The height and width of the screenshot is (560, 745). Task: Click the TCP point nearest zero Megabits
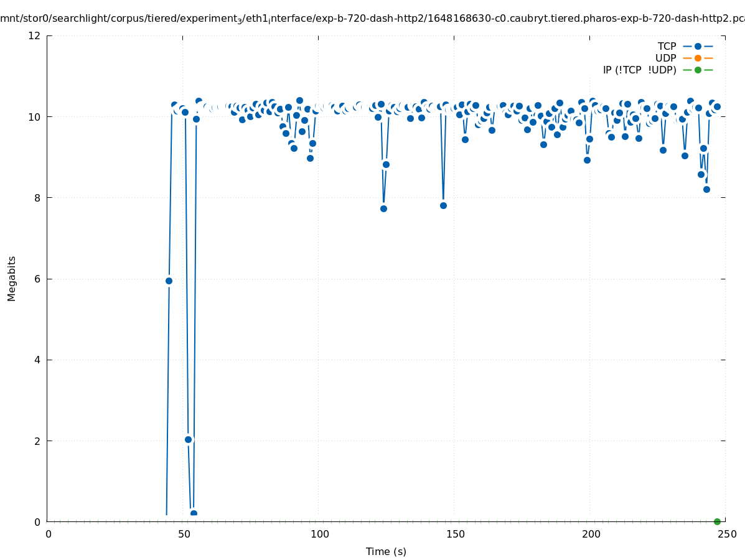point(194,513)
